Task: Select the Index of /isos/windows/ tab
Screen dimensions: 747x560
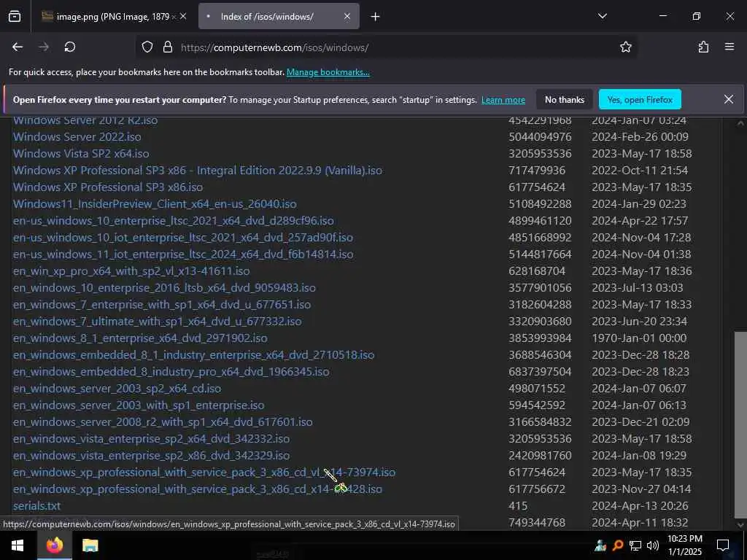Action: tap(279, 17)
